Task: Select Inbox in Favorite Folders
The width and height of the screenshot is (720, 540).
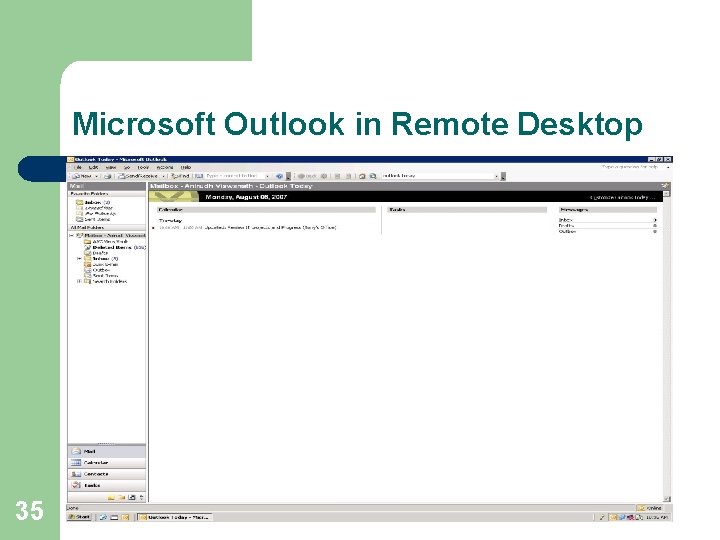Action: point(94,202)
